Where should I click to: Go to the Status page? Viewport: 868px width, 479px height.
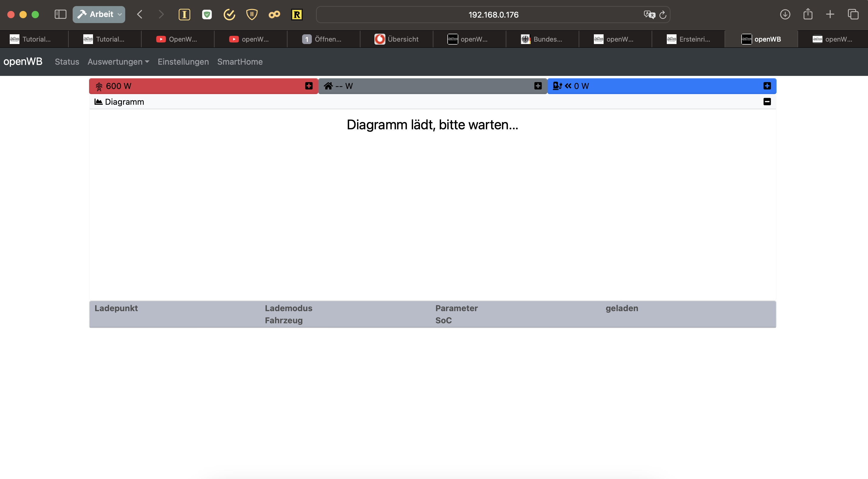[67, 62]
